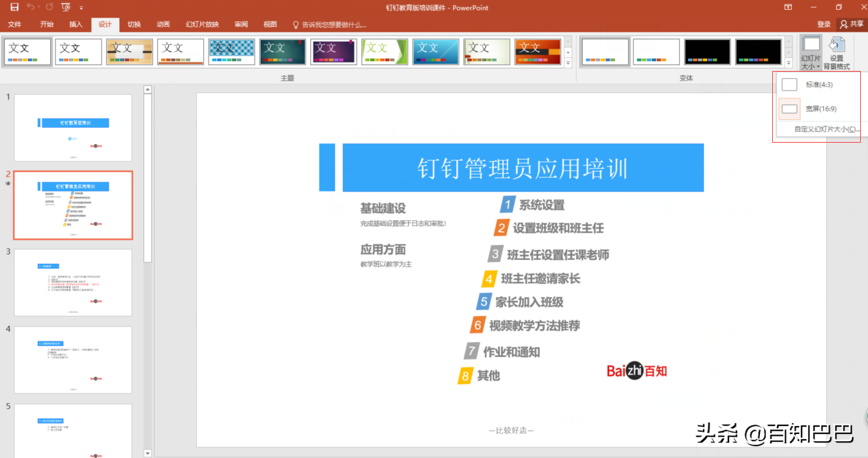The image size is (868, 458).
Task: Select slide 3 thumbnail
Action: tap(73, 283)
